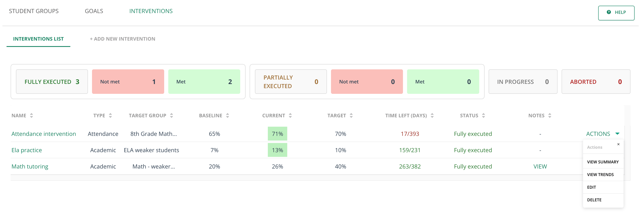Screen dimensions: 644x215
Task: Open Math tutoring intervention link
Action: [30, 167]
